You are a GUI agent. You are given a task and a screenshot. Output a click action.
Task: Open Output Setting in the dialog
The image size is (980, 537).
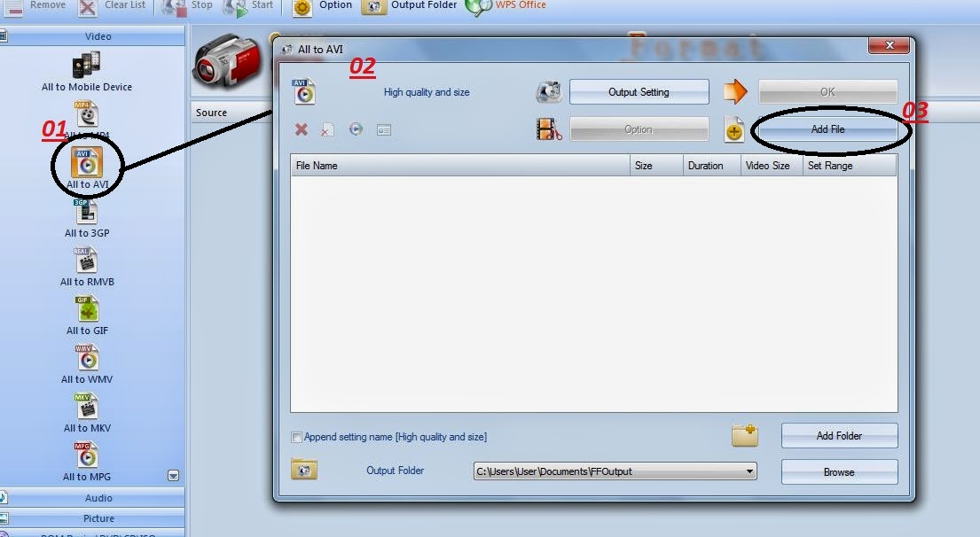click(x=639, y=92)
